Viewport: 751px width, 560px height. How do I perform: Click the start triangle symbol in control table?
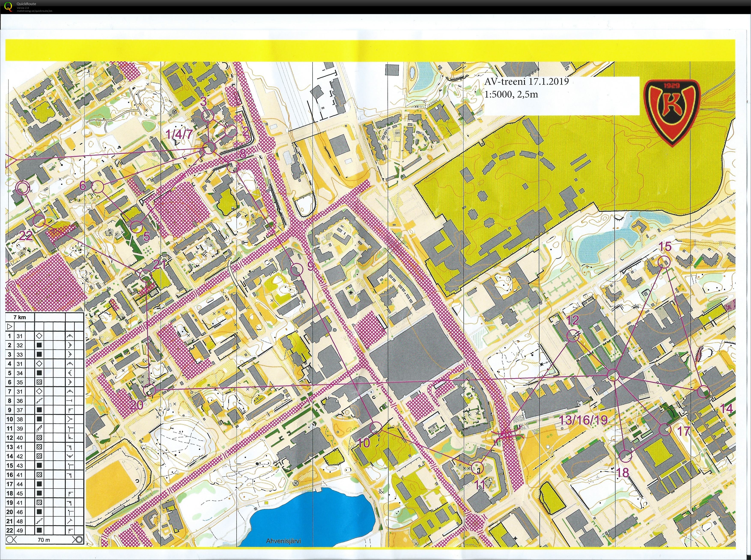10,327
